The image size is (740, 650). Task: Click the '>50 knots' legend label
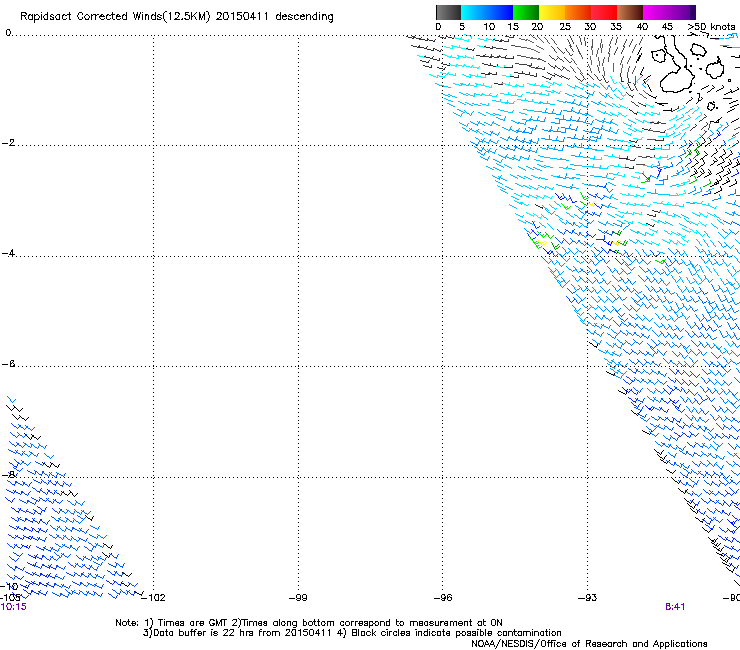[711, 27]
